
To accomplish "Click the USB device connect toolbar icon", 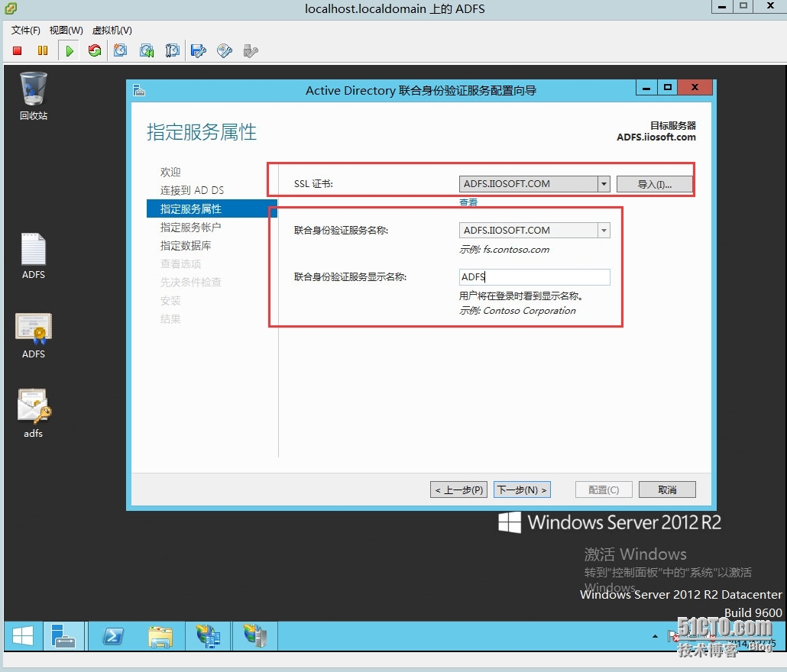I will click(x=251, y=50).
